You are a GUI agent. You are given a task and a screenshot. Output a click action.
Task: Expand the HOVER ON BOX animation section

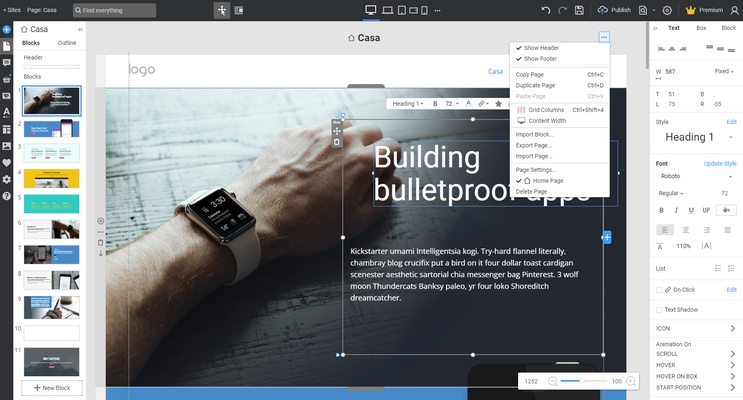click(x=696, y=376)
